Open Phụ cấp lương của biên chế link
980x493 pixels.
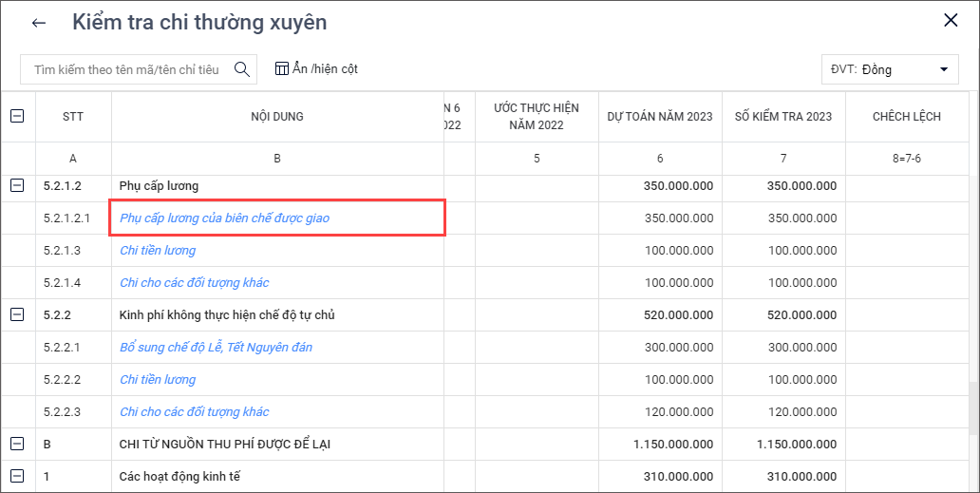coord(224,218)
